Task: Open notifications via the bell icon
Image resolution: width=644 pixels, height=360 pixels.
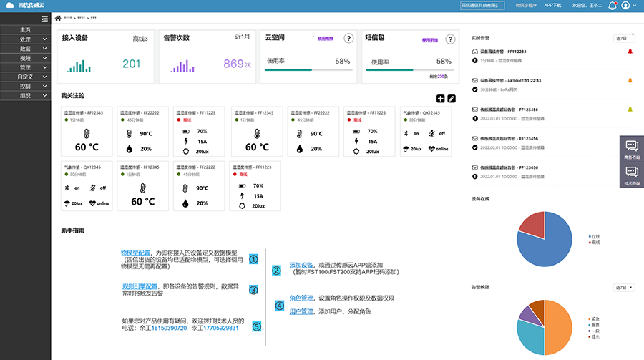Action: coord(612,6)
